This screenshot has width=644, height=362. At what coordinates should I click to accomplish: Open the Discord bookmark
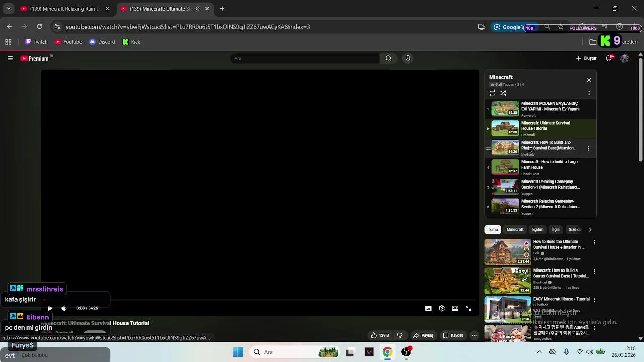click(102, 42)
